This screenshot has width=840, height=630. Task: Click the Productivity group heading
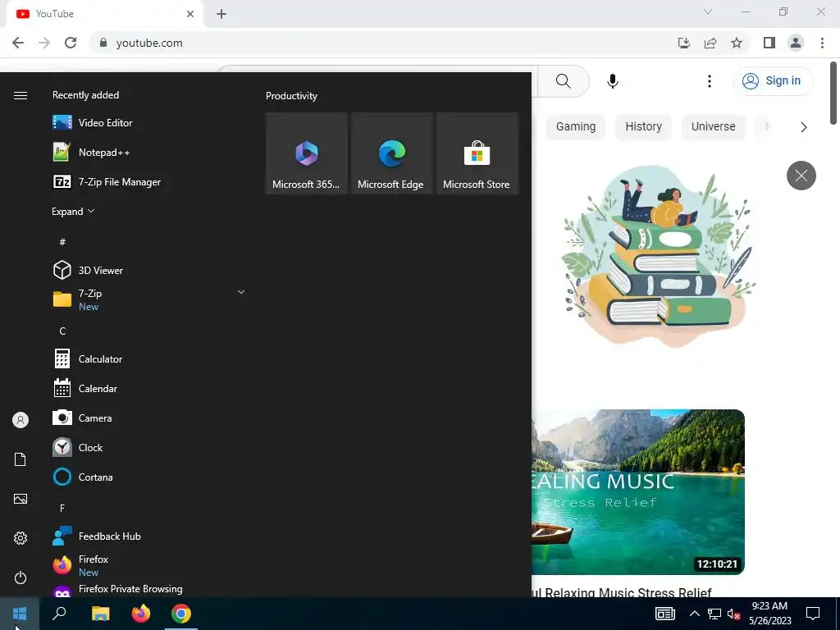click(x=291, y=96)
